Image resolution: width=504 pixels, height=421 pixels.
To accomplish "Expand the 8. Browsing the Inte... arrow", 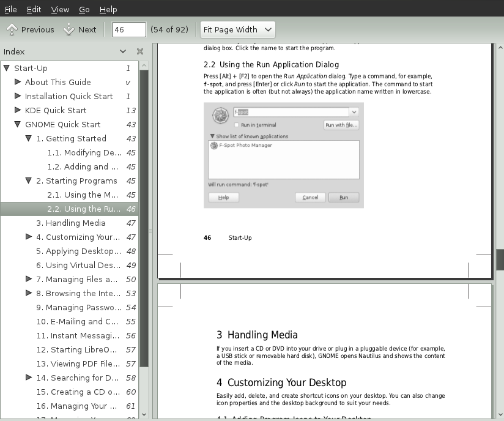I will 29,293.
